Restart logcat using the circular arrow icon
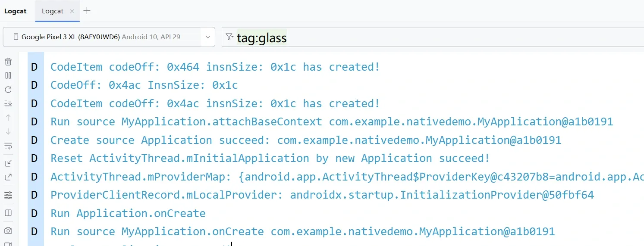Image resolution: width=644 pixels, height=246 pixels. (x=8, y=90)
